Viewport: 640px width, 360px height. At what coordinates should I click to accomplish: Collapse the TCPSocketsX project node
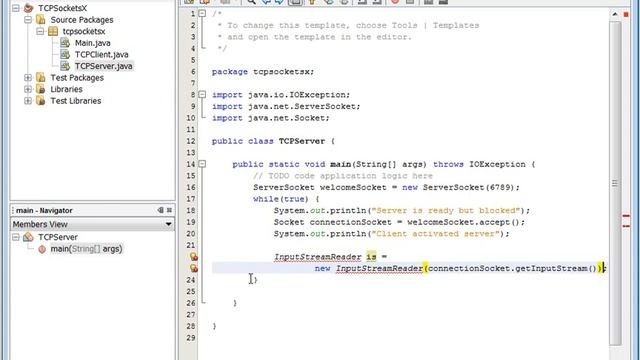(x=16, y=8)
